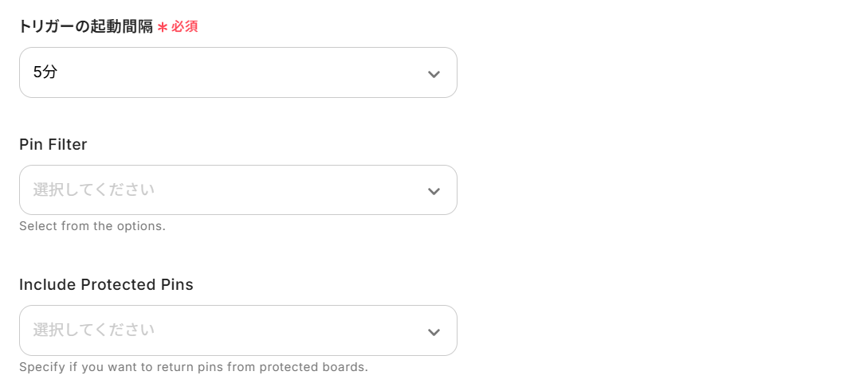Image resolution: width=868 pixels, height=387 pixels.
Task: Open the トリガーの起動間隔 dropdown
Action: point(238,72)
